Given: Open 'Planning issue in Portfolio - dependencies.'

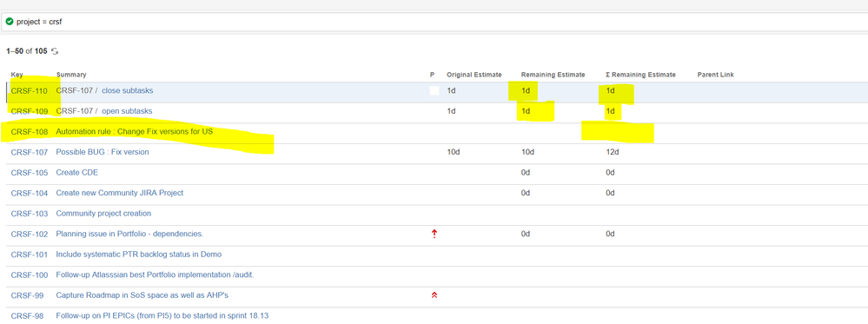Looking at the screenshot, I should [129, 234].
